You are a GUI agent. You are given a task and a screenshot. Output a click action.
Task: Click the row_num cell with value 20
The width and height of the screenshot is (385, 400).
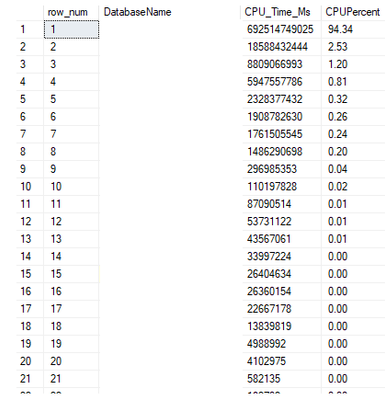[x=71, y=361]
